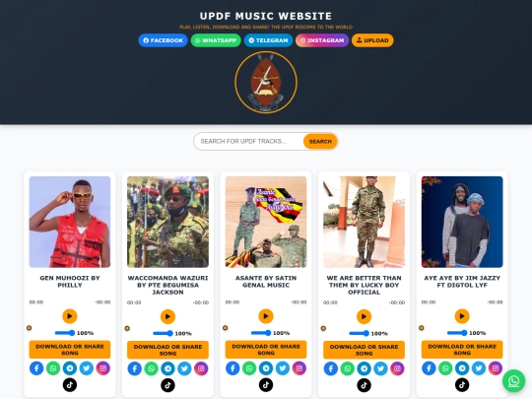Click the UPDF emblem logo

266,82
